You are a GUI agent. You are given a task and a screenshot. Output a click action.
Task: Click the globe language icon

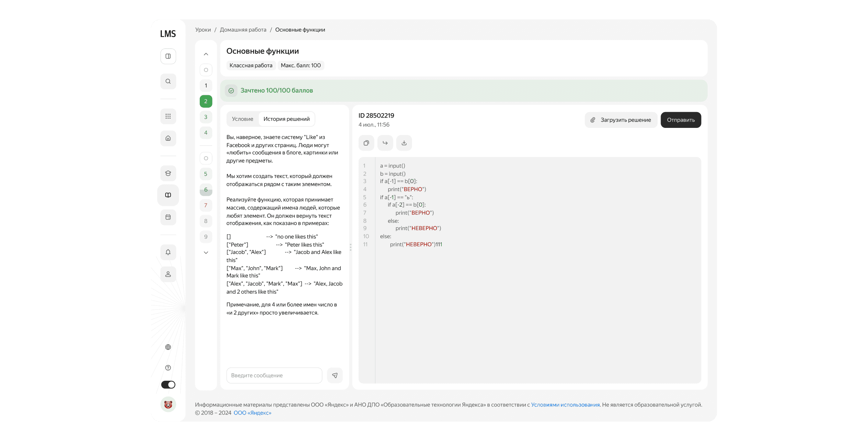pos(168,347)
